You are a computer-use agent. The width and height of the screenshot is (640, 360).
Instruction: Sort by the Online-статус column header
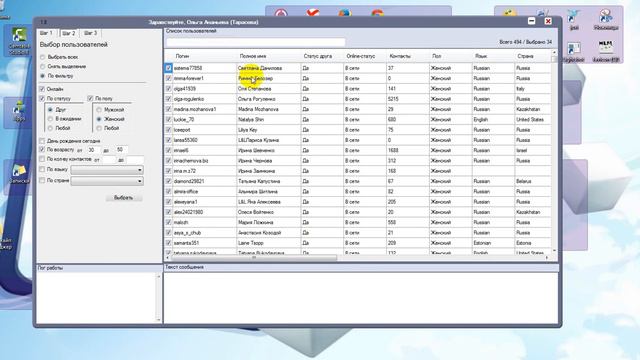tap(360, 56)
